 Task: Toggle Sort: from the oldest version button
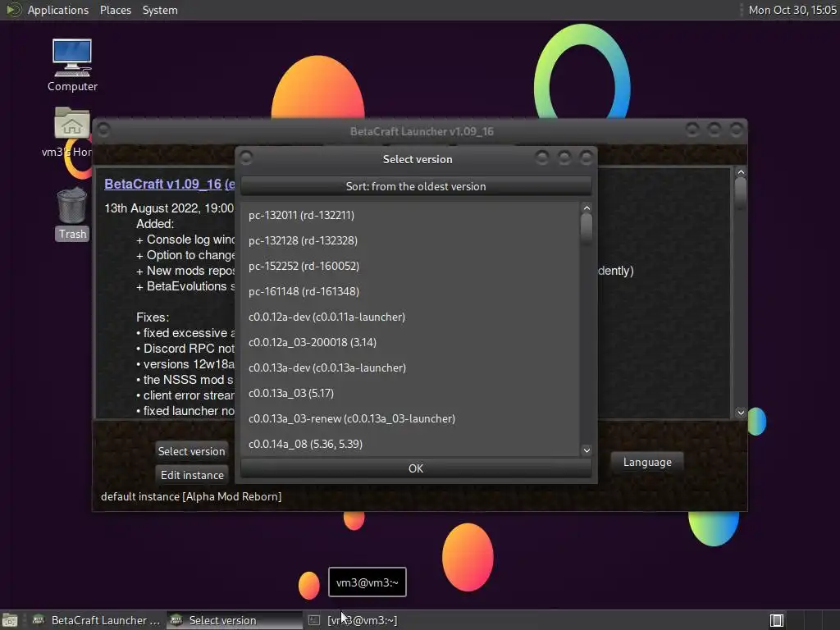tap(416, 186)
